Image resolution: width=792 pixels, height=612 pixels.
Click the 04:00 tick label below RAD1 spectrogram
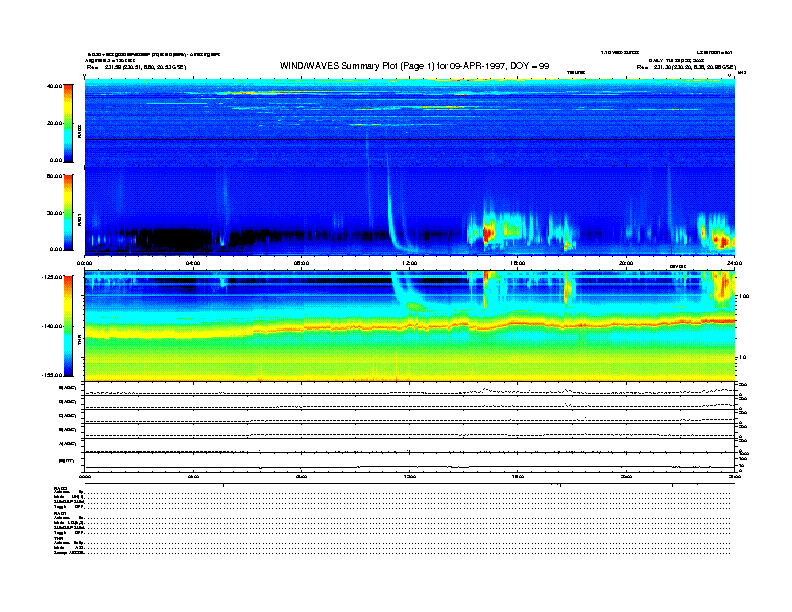(x=193, y=263)
